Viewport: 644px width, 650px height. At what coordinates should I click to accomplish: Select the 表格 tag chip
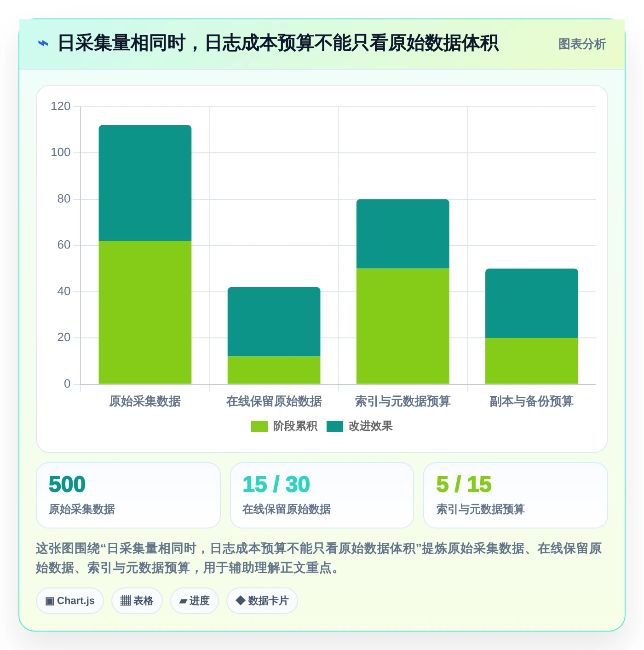click(137, 601)
